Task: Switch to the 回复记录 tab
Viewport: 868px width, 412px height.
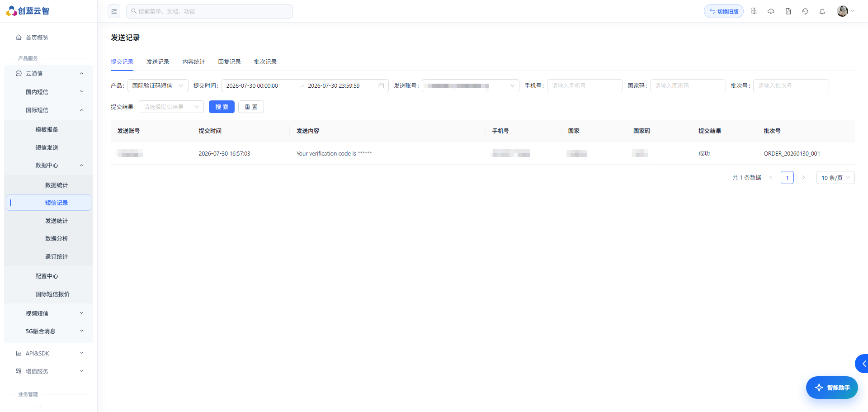Action: pos(229,62)
